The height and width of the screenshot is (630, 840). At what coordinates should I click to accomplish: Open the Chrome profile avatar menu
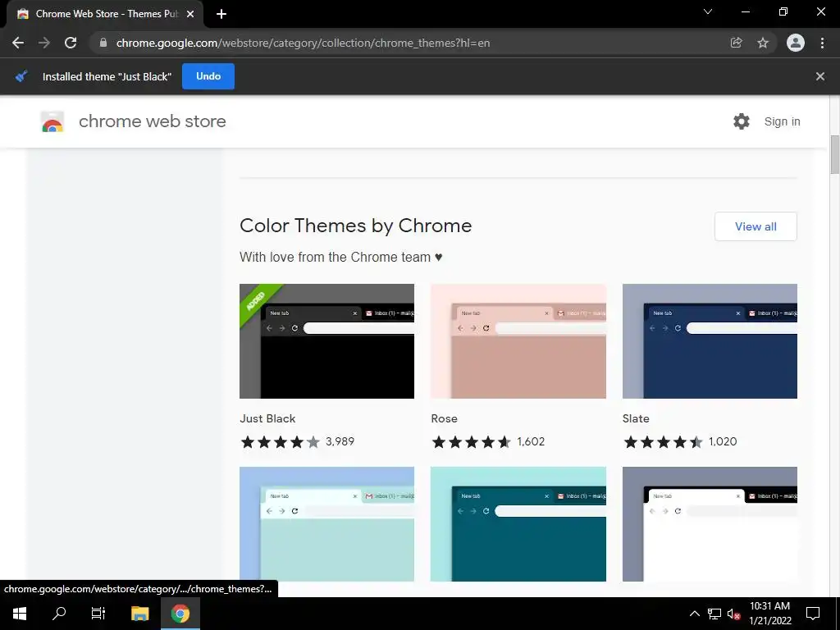tap(796, 43)
